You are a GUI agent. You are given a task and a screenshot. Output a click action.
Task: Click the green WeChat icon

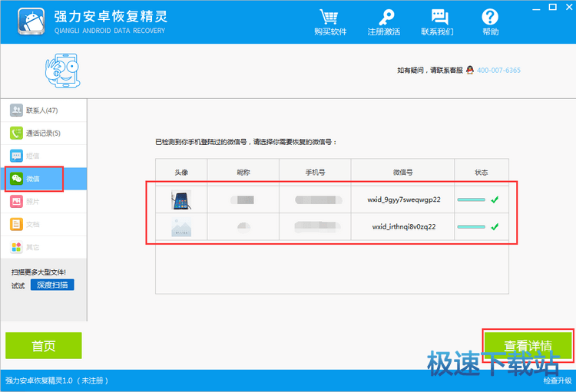16,179
